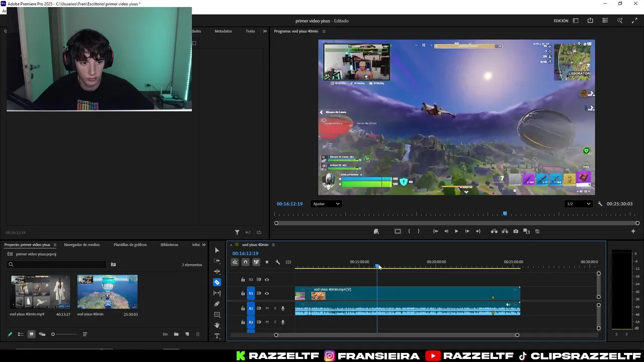
Task: Click the thumbnail size zoom slider
Action: pos(64,334)
